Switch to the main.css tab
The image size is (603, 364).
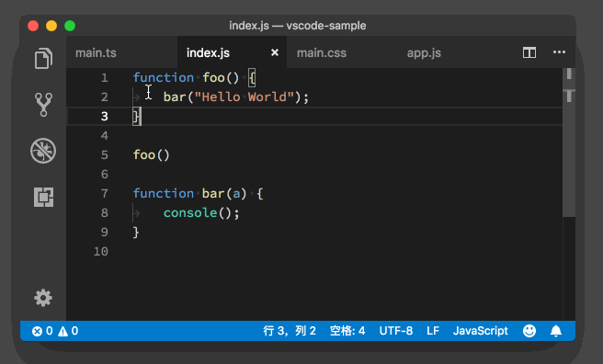tap(322, 52)
